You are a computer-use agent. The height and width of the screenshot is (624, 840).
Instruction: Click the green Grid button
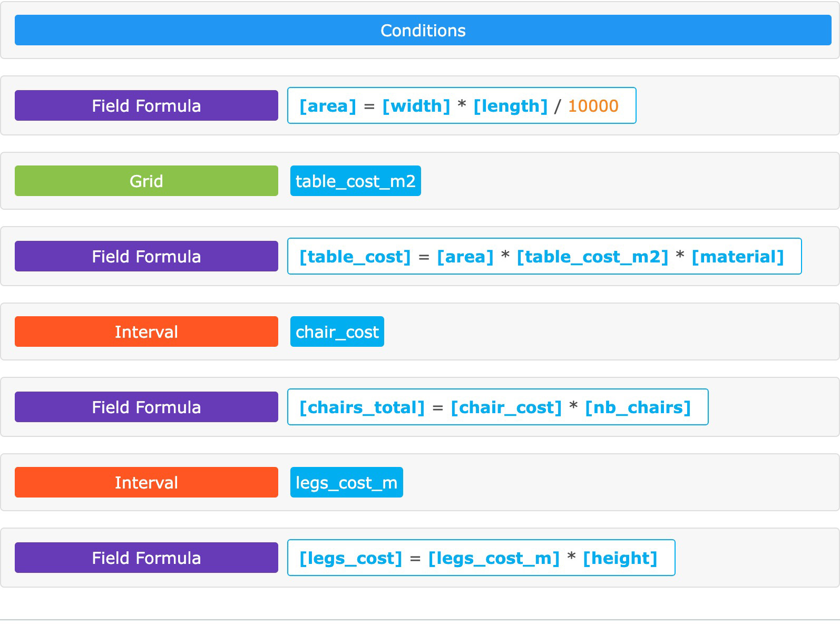click(146, 181)
